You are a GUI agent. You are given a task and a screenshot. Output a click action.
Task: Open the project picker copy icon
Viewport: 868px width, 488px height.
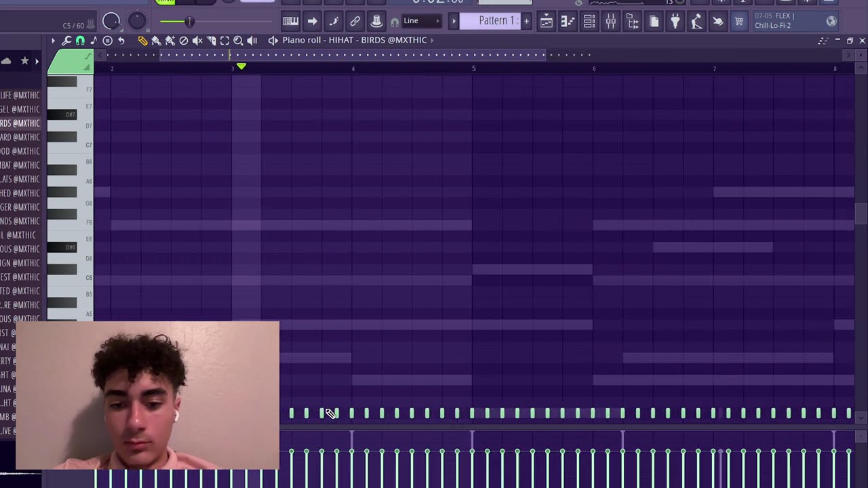(654, 21)
